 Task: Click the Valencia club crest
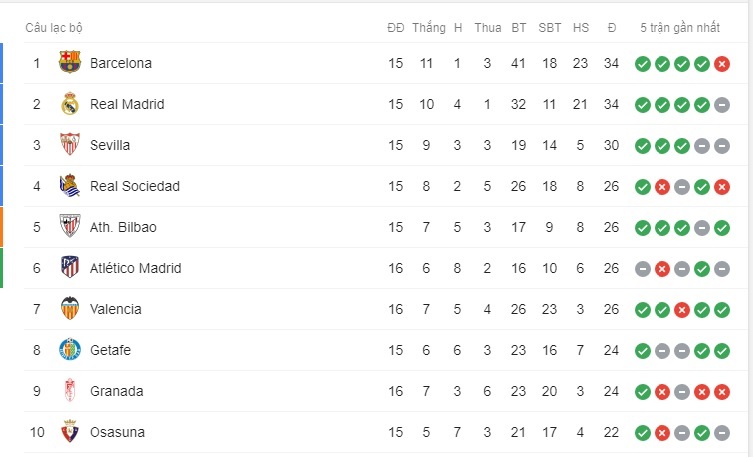tap(70, 309)
